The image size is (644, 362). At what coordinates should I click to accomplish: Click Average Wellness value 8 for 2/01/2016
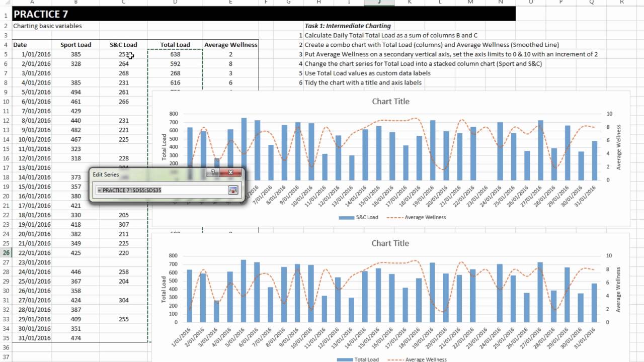tap(230, 64)
